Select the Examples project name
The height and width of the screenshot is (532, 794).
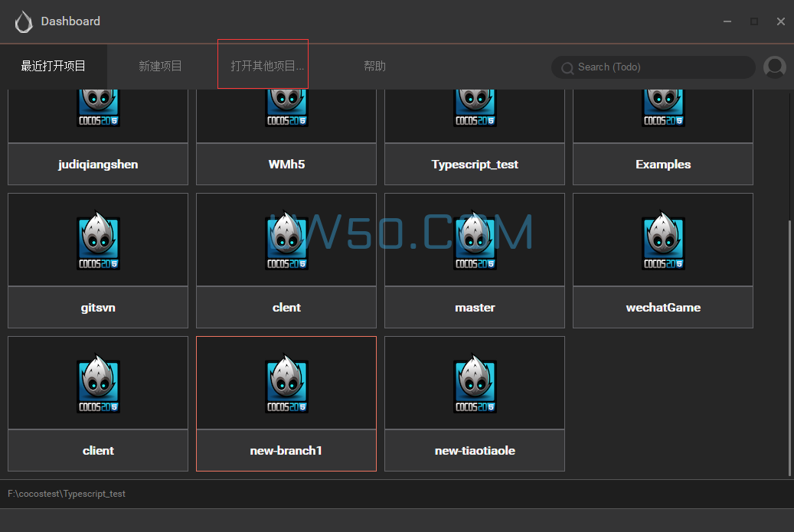[663, 165]
